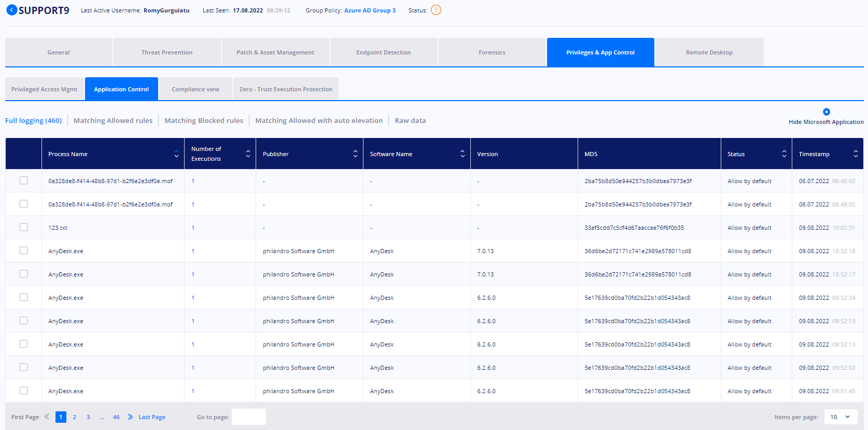Click the Go to page input field
The width and height of the screenshot is (868, 430).
coord(249,417)
